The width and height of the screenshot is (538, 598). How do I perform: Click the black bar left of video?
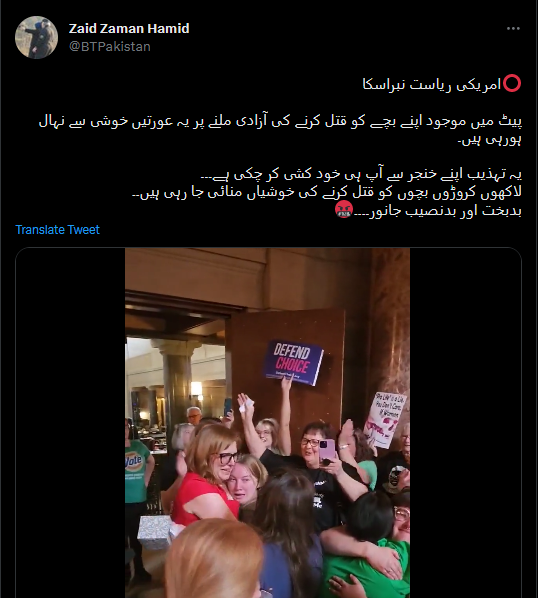[x=70, y=423]
